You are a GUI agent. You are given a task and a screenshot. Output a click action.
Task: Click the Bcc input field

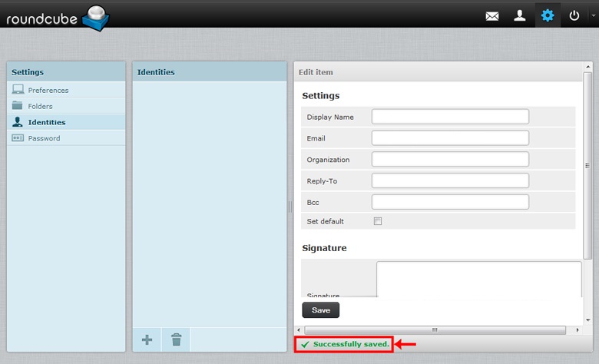point(450,202)
